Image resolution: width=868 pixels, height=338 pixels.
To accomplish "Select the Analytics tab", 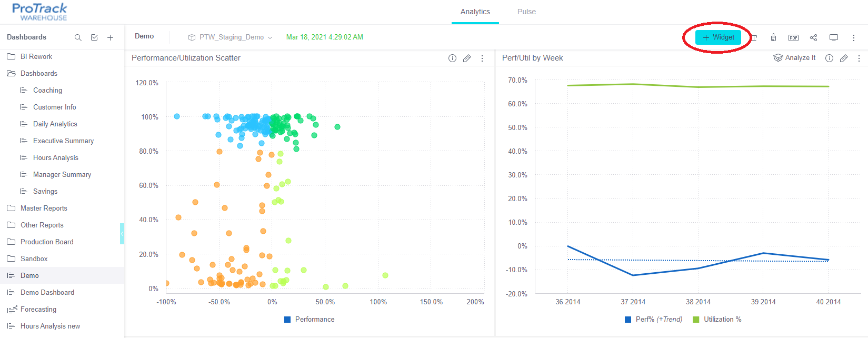I will (475, 12).
